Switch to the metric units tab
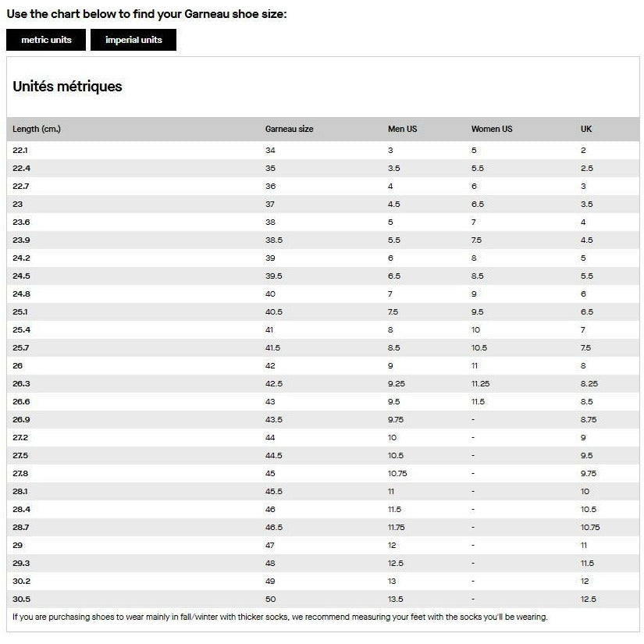Screen dimensions: 644x644 (46, 40)
